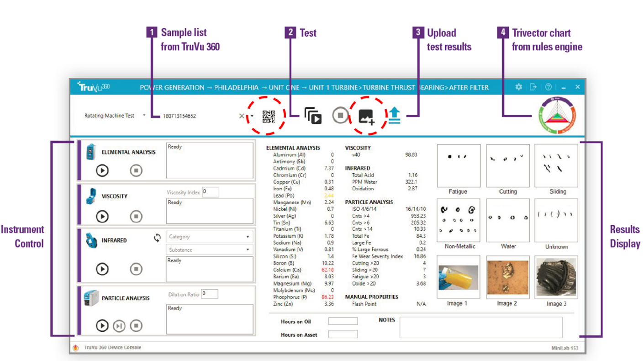Click the Hours on Oil field

coord(343,322)
